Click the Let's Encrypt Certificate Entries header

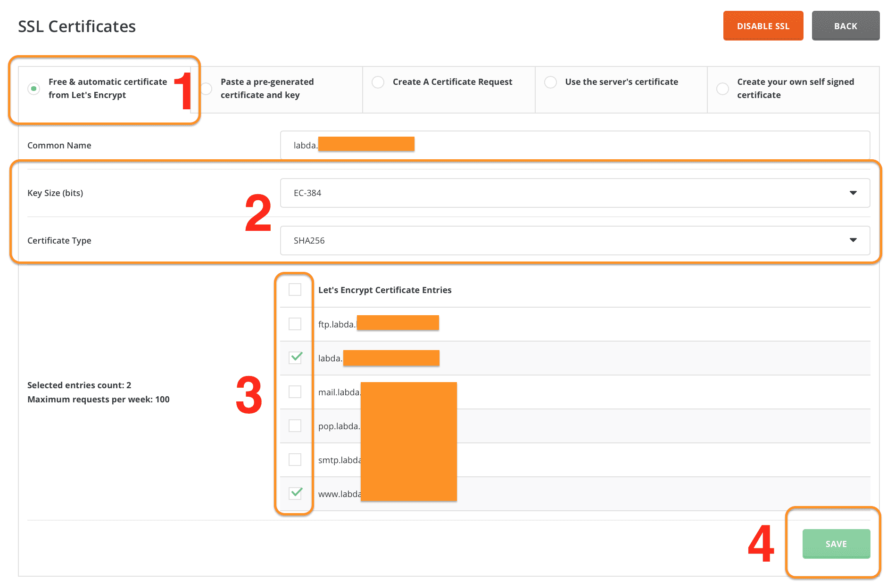coord(385,290)
